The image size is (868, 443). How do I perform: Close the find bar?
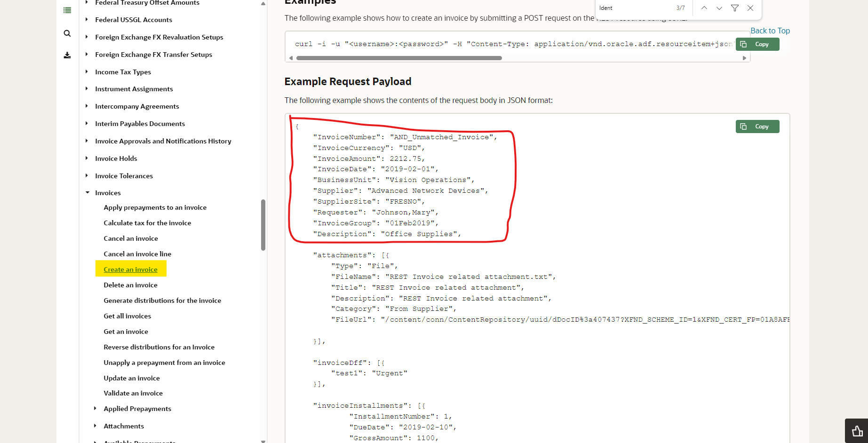(750, 8)
